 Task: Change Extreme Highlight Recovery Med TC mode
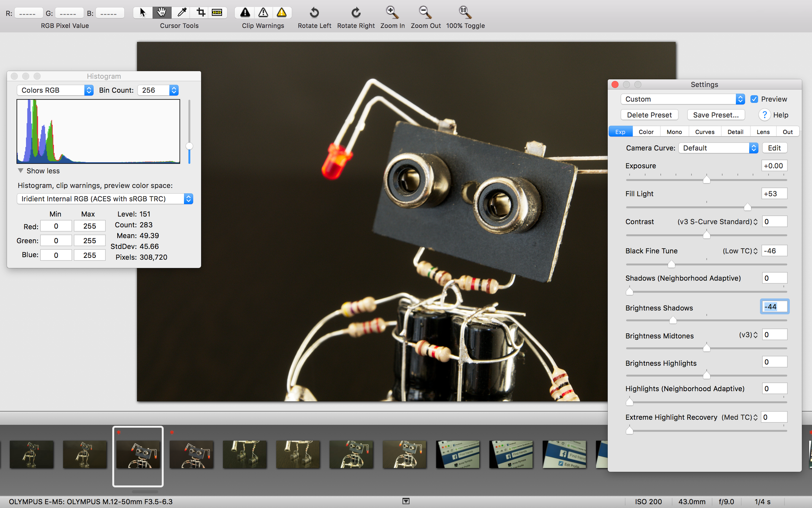pos(739,418)
